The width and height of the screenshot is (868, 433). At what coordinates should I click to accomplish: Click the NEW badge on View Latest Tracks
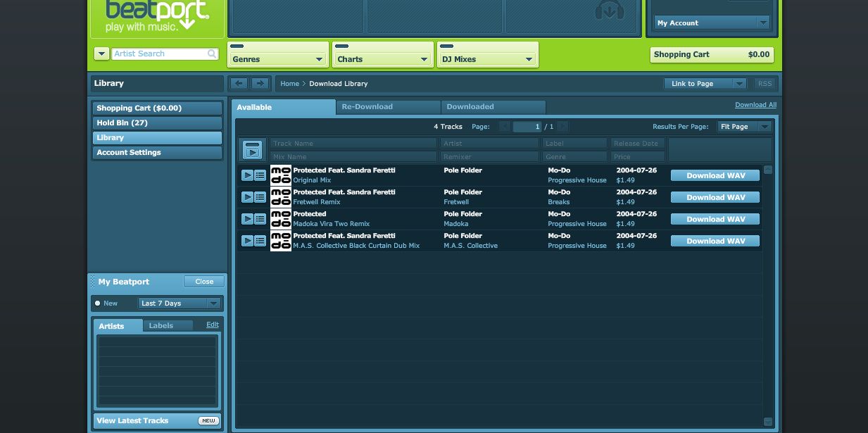pos(208,420)
